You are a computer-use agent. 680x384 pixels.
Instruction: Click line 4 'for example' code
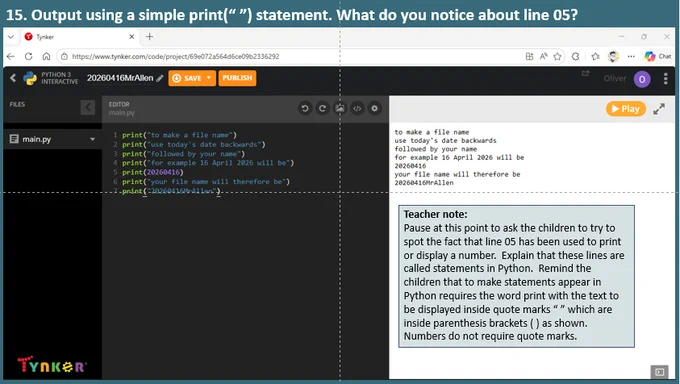(x=208, y=163)
